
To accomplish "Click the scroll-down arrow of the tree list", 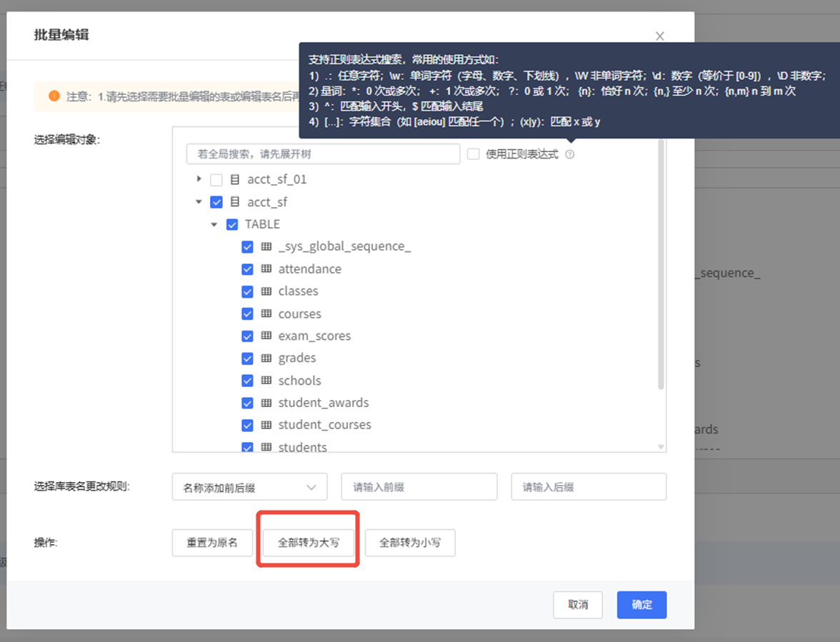I will pyautogui.click(x=661, y=447).
